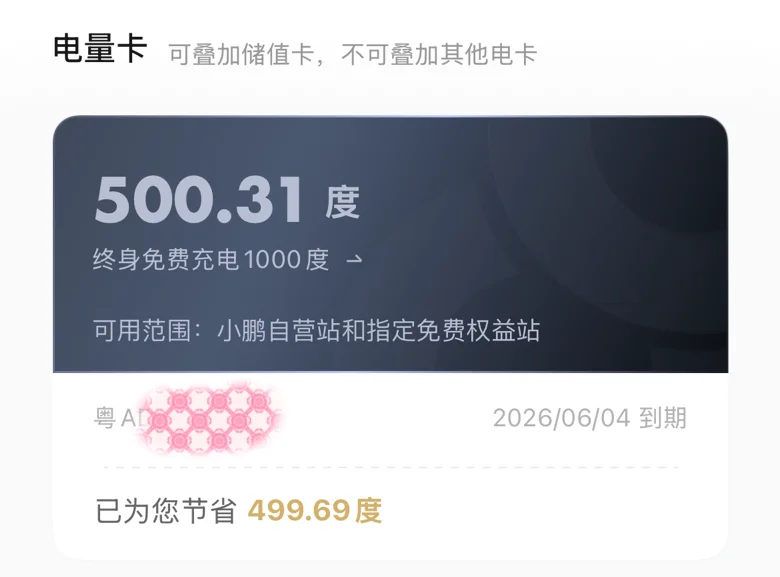780x577 pixels.
Task: Tap the gold 499.69 savings number
Action: 299,511
